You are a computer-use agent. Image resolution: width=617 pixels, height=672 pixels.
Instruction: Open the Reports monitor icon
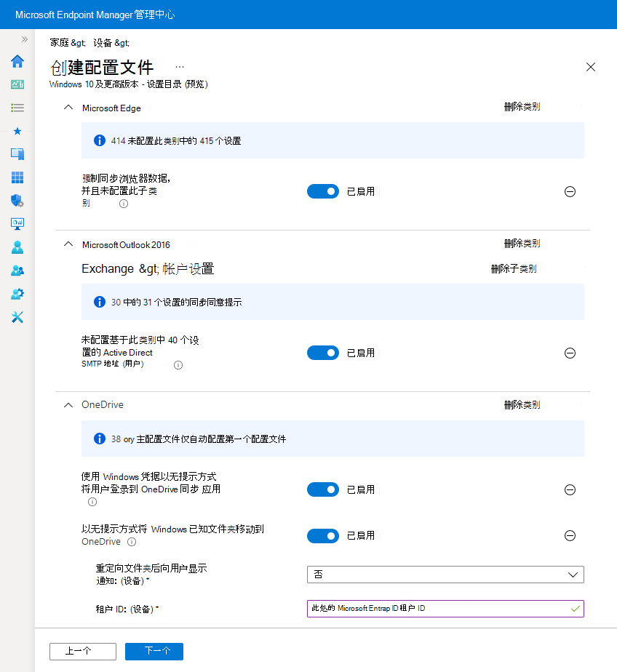click(x=17, y=223)
